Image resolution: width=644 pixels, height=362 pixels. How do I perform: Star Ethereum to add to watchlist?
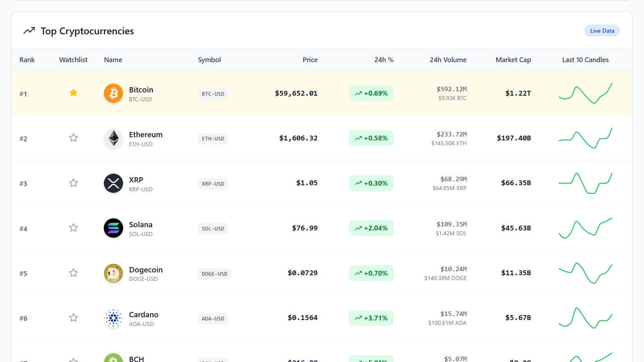coord(73,138)
